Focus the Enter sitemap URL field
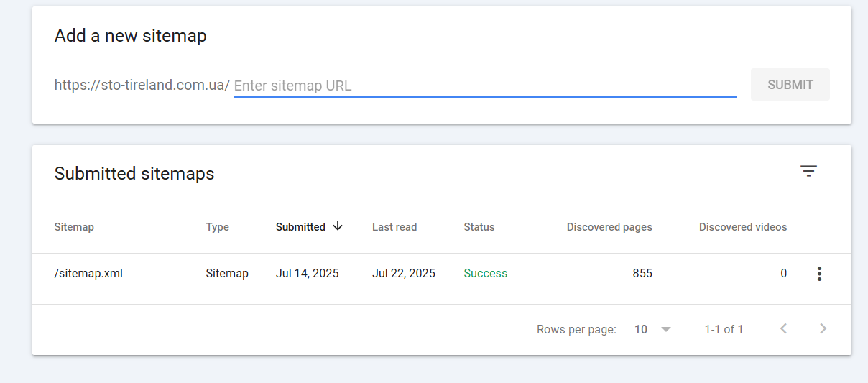The width and height of the screenshot is (868, 383). (x=485, y=86)
